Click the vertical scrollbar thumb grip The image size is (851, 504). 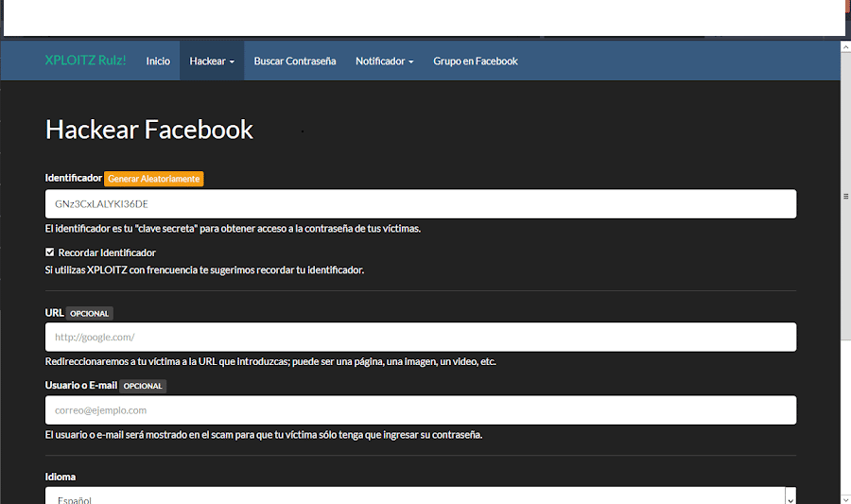(845, 197)
